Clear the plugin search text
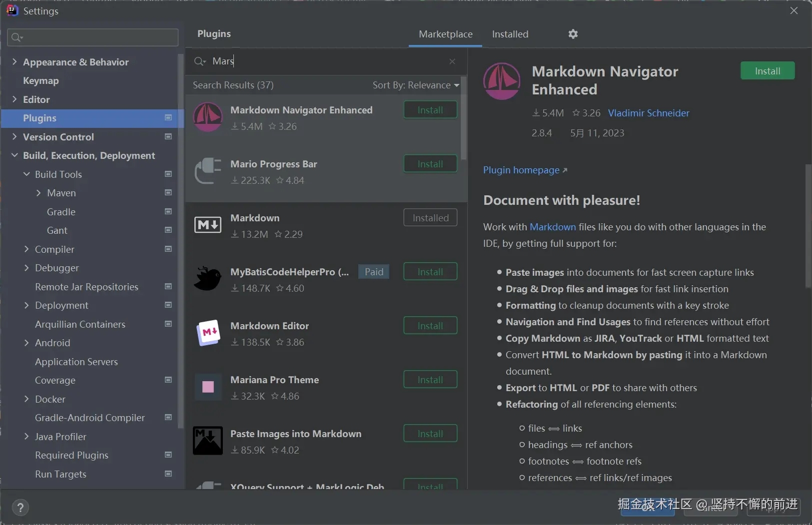 [452, 61]
